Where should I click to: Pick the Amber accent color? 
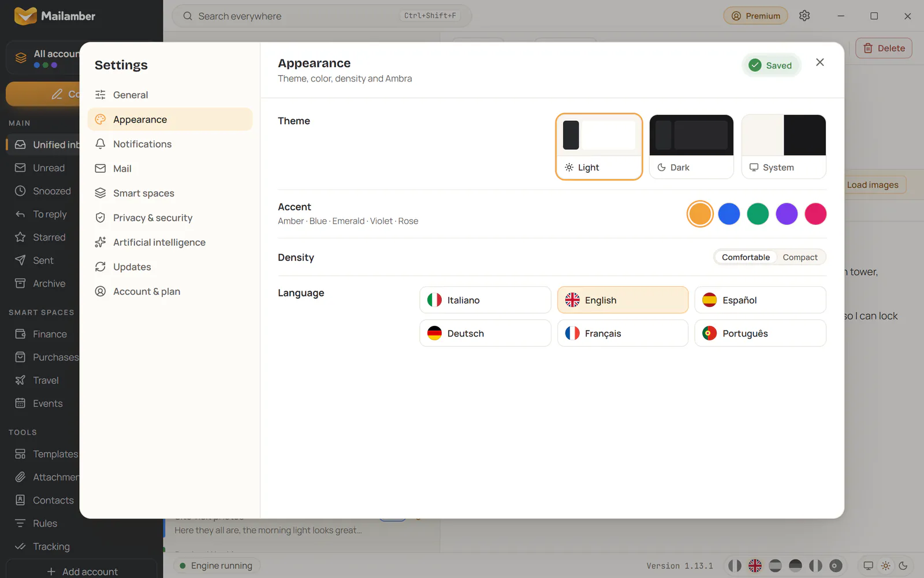tap(700, 214)
